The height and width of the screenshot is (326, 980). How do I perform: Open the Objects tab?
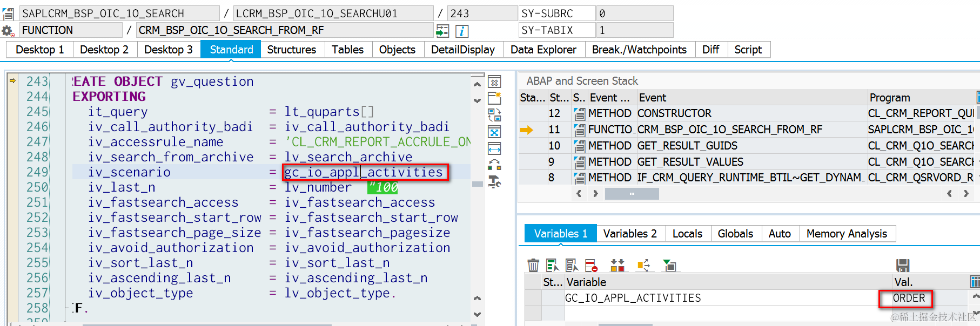397,50
